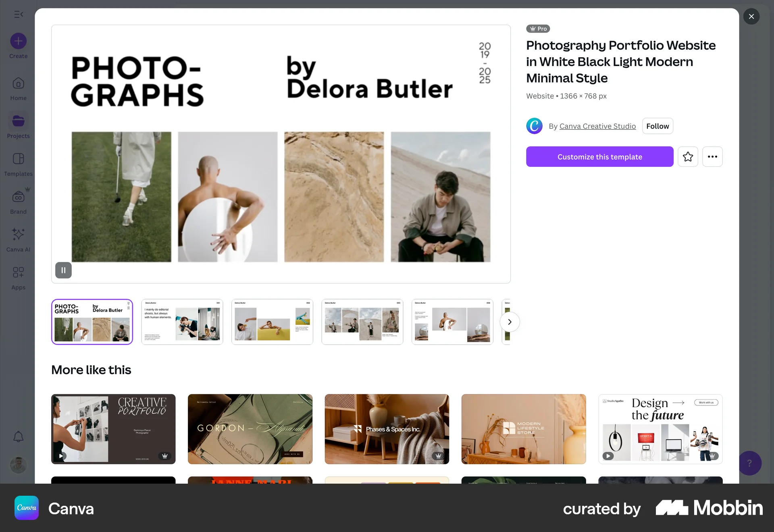Click Customize this template
This screenshot has height=532, width=774.
tap(599, 156)
